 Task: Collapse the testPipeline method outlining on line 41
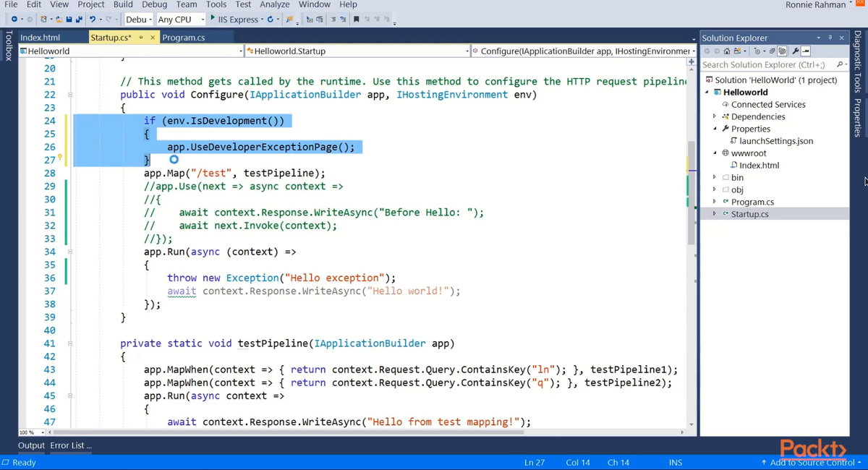(70, 343)
